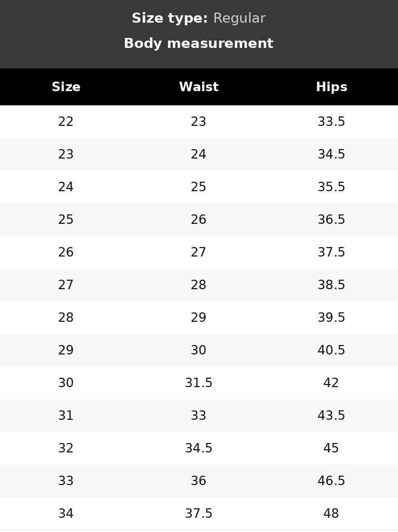This screenshot has height=532, width=398.
Task: Select the size 25 cell
Action: point(66,220)
